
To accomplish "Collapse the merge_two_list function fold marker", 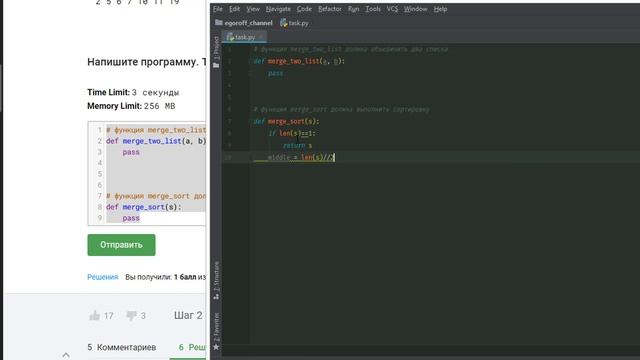I will tap(250, 61).
